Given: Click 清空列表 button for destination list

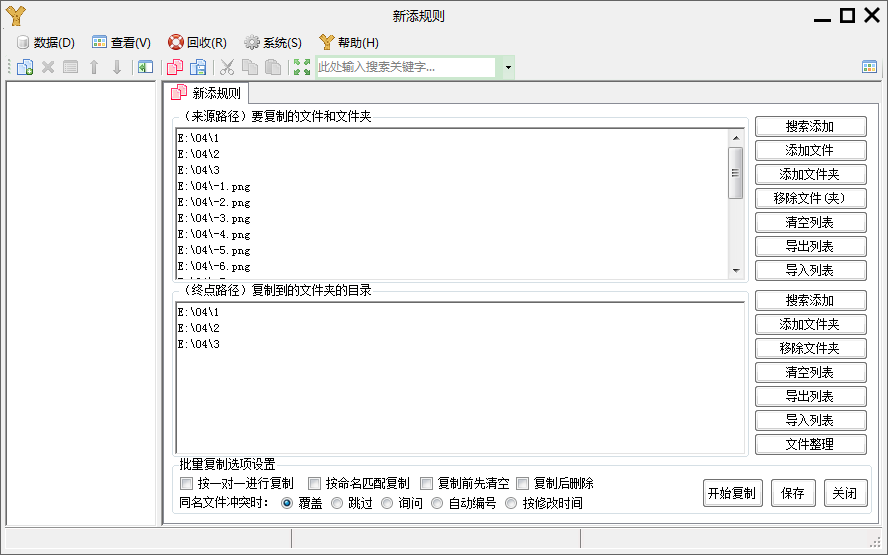Looking at the screenshot, I should 810,373.
